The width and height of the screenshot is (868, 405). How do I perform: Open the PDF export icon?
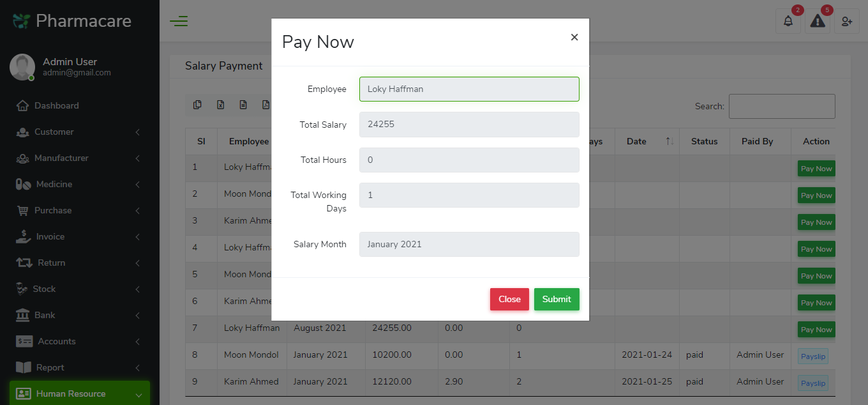266,104
